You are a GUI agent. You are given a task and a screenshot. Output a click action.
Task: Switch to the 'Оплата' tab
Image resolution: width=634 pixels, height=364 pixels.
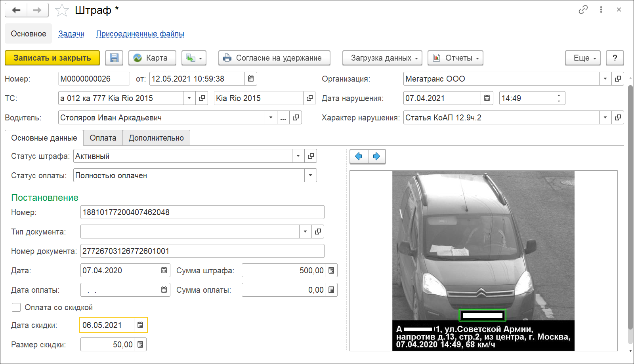[103, 138]
